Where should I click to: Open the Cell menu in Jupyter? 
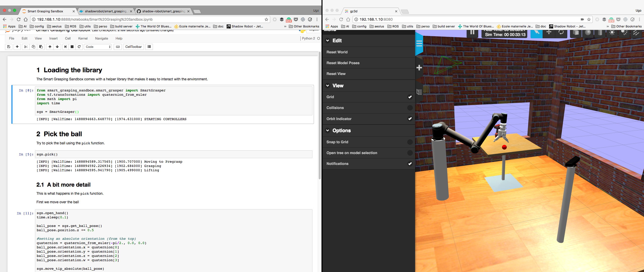click(x=68, y=39)
